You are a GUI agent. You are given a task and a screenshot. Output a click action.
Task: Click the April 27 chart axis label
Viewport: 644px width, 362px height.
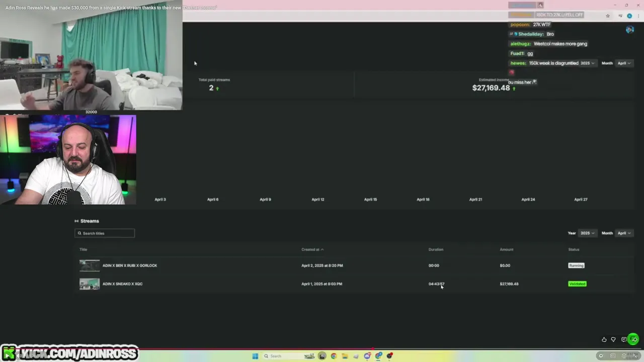(x=581, y=200)
